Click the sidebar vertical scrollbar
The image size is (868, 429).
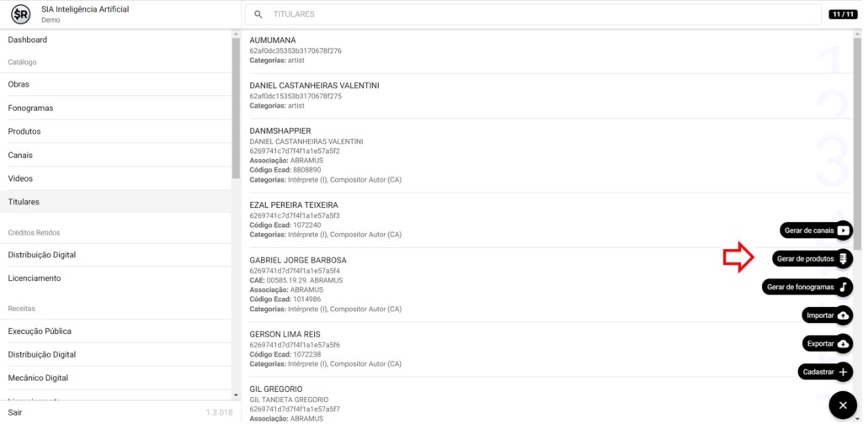tap(236, 109)
